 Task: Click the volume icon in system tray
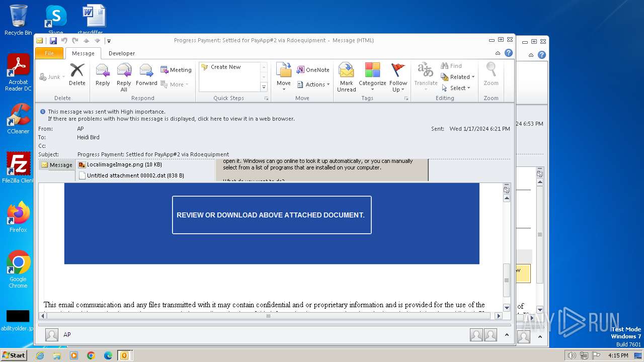572,355
